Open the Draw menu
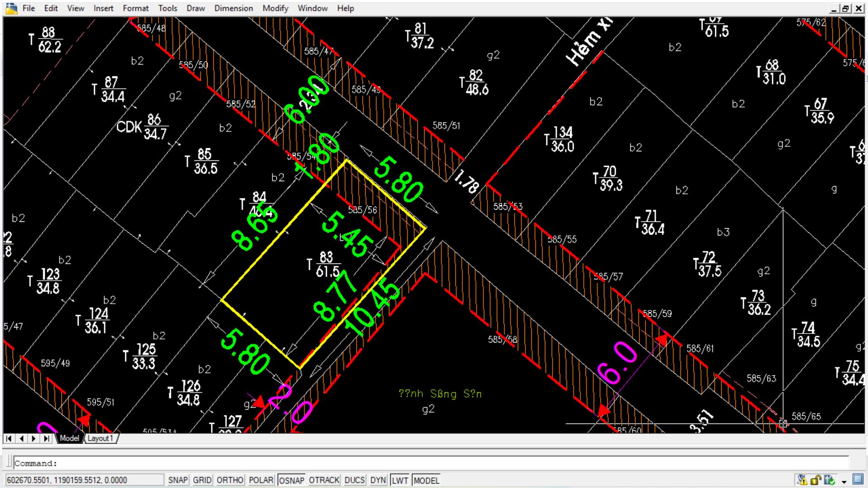868x488 pixels. [196, 8]
